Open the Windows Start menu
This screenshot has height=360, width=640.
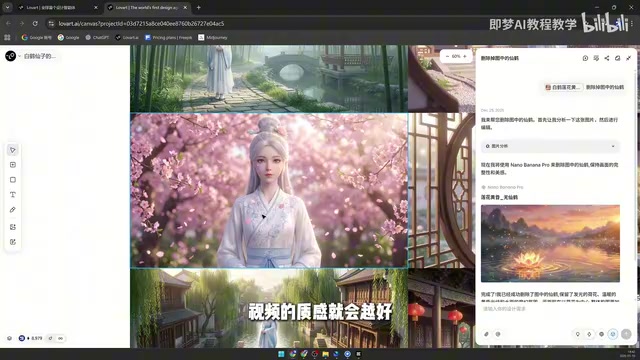(x=281, y=354)
